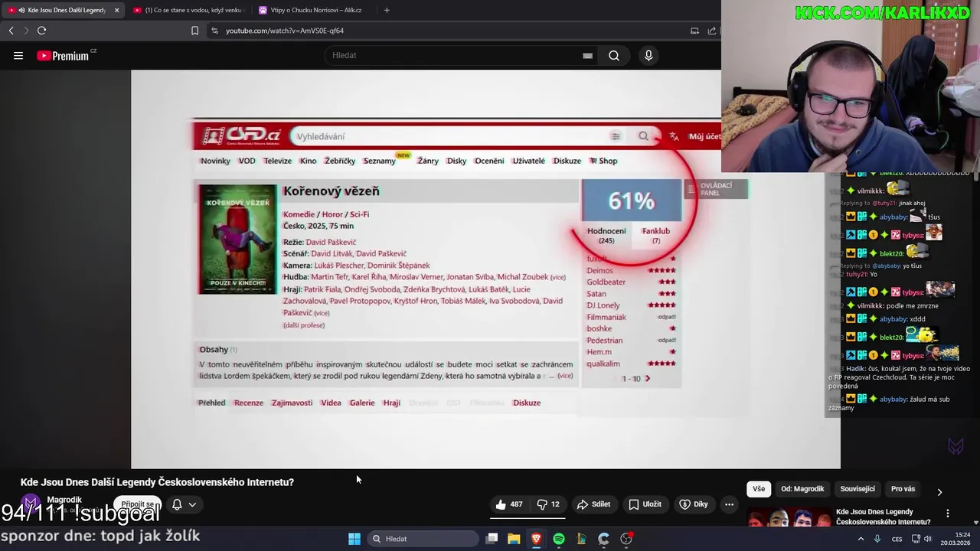Show more filter chips with right chevron
The height and width of the screenshot is (551, 980).
point(939,492)
